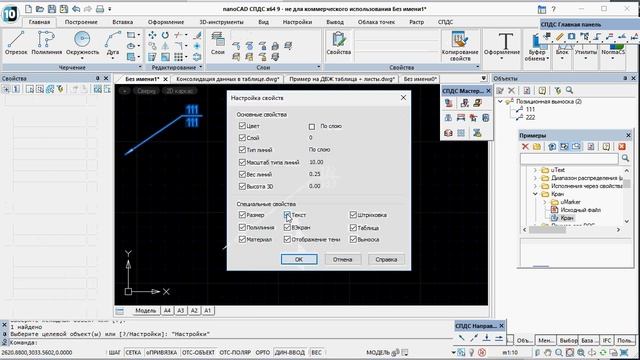
Task: Open the Слои layers manager
Action: [x=218, y=43]
